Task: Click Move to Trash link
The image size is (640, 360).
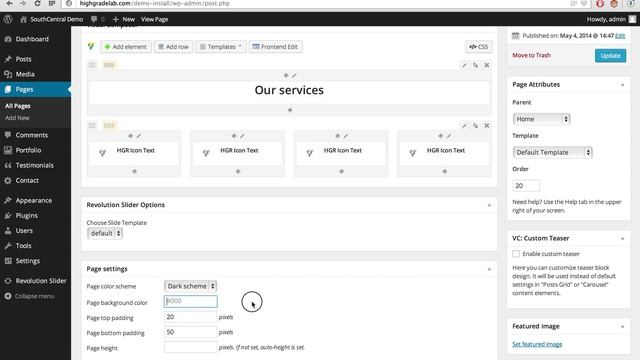Action: [531, 55]
